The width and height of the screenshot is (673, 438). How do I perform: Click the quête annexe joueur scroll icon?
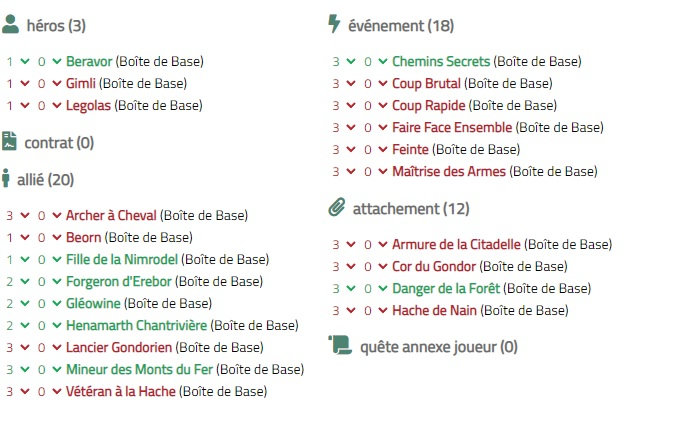point(340,345)
